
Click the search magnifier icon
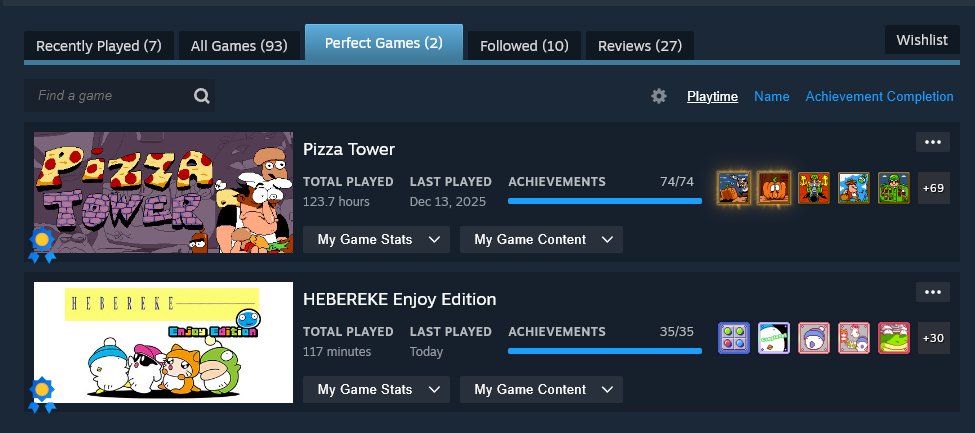click(202, 96)
